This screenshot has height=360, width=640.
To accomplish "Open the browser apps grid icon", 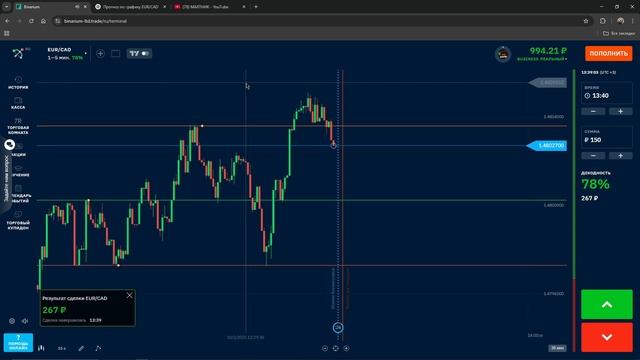I will coord(7,33).
